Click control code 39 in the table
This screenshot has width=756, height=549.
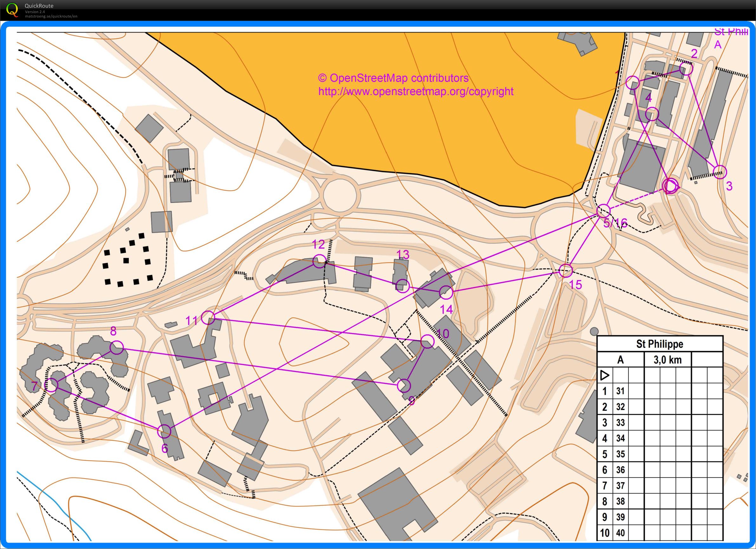coord(620,517)
